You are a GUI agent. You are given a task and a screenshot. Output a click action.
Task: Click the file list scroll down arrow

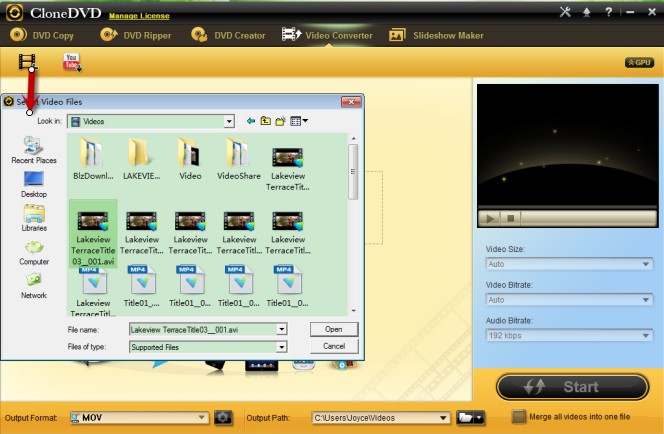coord(354,311)
